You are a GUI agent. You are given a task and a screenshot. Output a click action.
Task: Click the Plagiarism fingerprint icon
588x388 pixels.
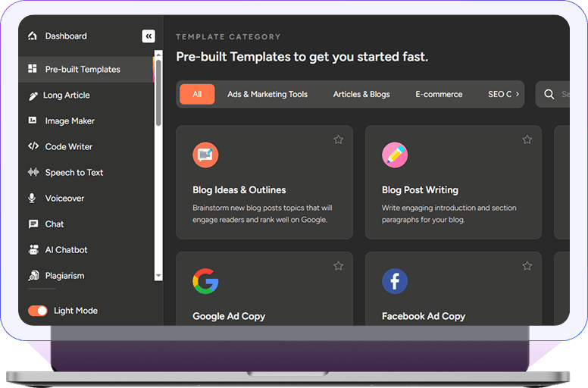[33, 276]
